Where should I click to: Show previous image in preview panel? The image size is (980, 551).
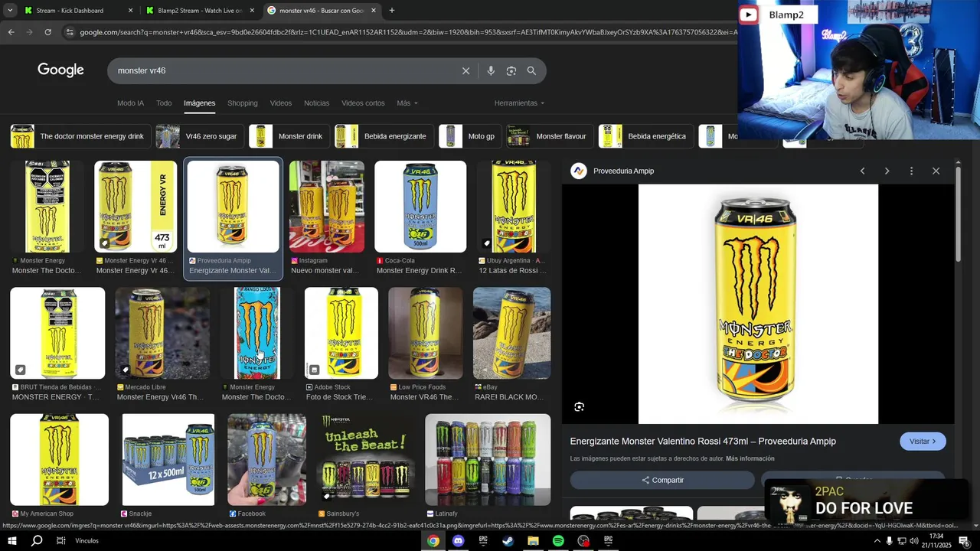coord(862,171)
